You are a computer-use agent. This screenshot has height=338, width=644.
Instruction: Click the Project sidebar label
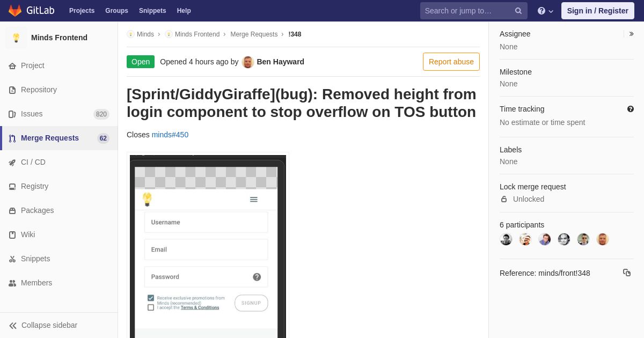pyautogui.click(x=33, y=65)
